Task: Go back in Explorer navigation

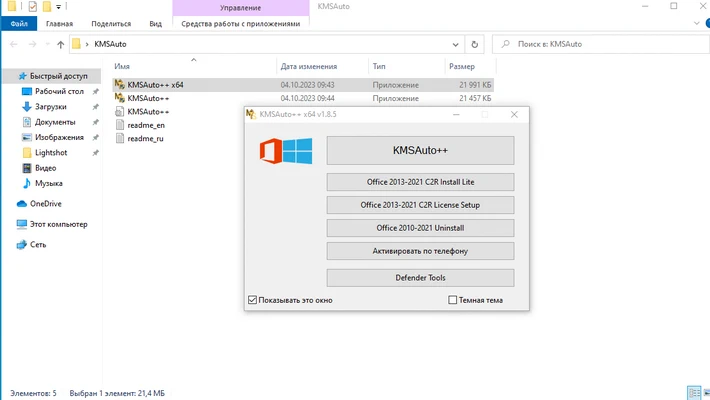Action: [14, 44]
